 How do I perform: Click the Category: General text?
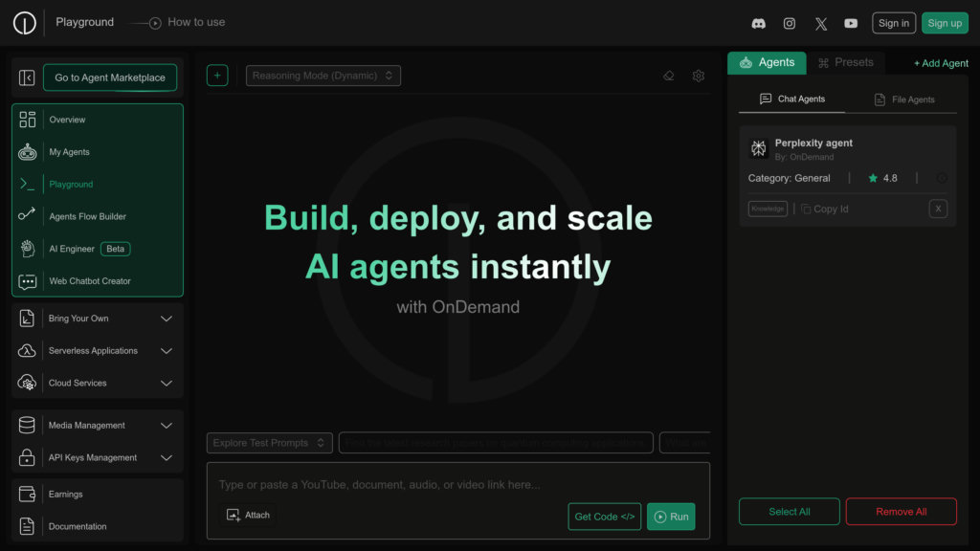[x=789, y=178]
